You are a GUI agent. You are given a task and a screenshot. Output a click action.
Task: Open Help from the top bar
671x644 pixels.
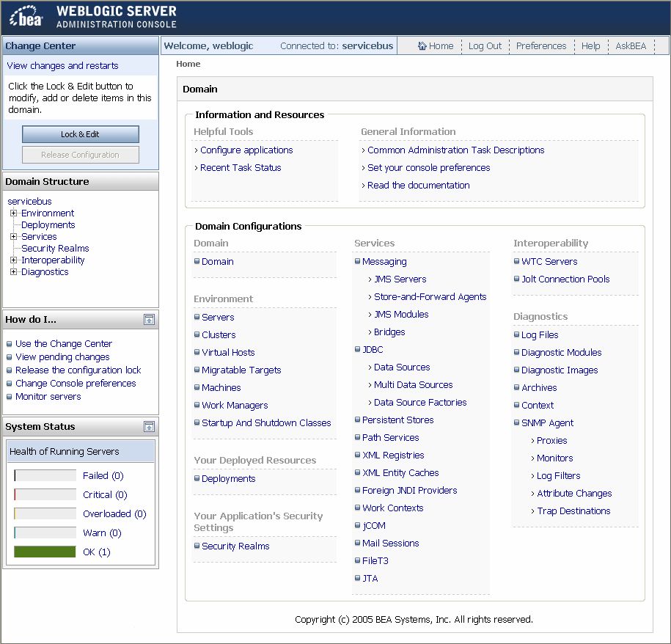590,45
